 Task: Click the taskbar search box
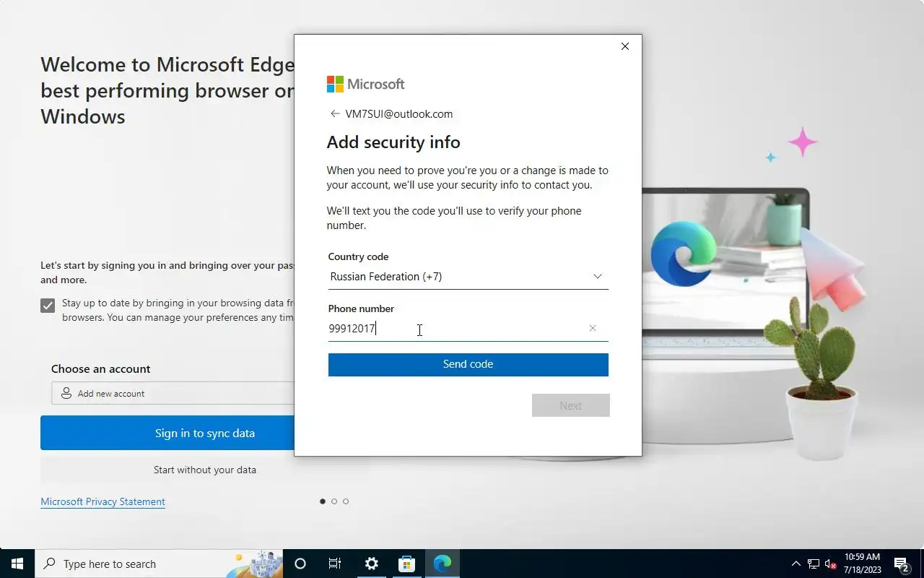(159, 564)
